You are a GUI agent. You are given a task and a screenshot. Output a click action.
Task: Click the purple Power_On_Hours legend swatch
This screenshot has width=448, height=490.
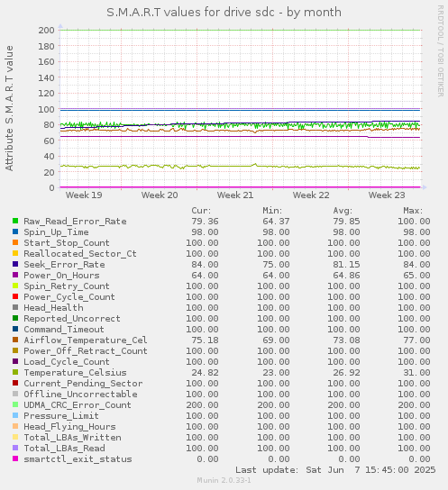15,275
